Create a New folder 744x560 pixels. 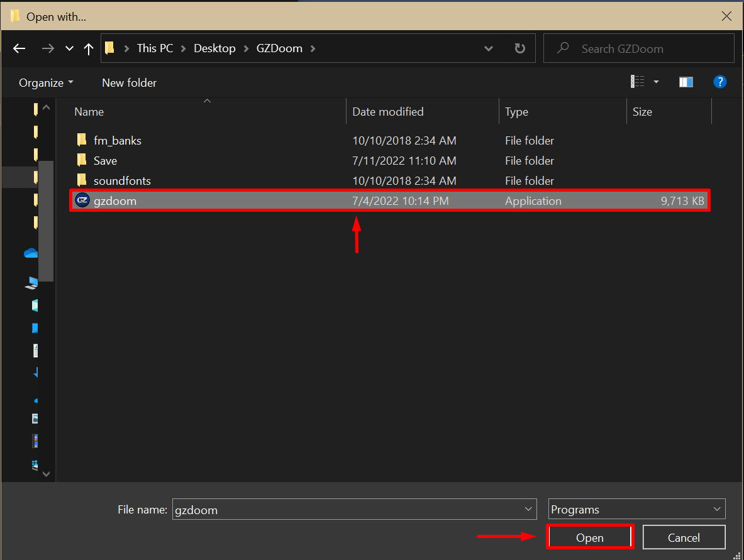[x=129, y=82]
